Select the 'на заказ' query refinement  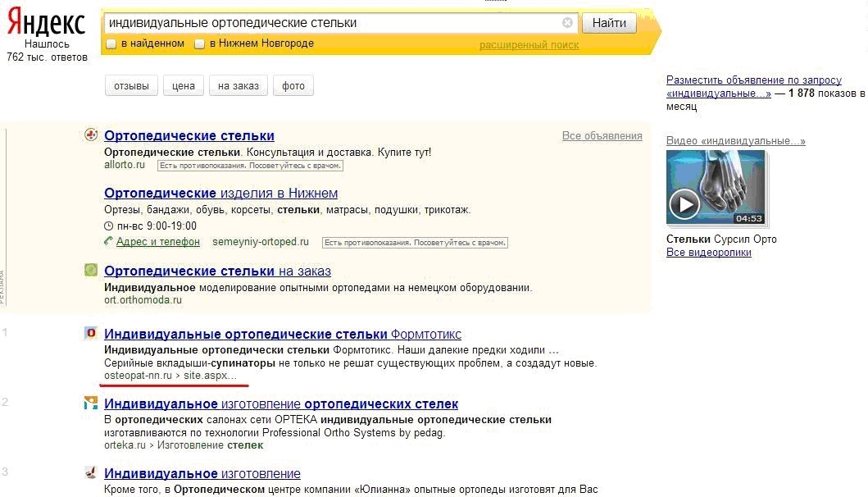[x=238, y=86]
